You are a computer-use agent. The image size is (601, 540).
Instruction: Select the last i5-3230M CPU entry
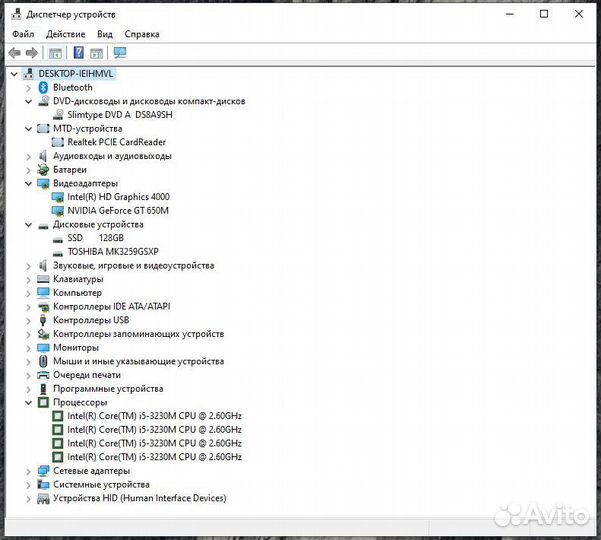tap(154, 457)
